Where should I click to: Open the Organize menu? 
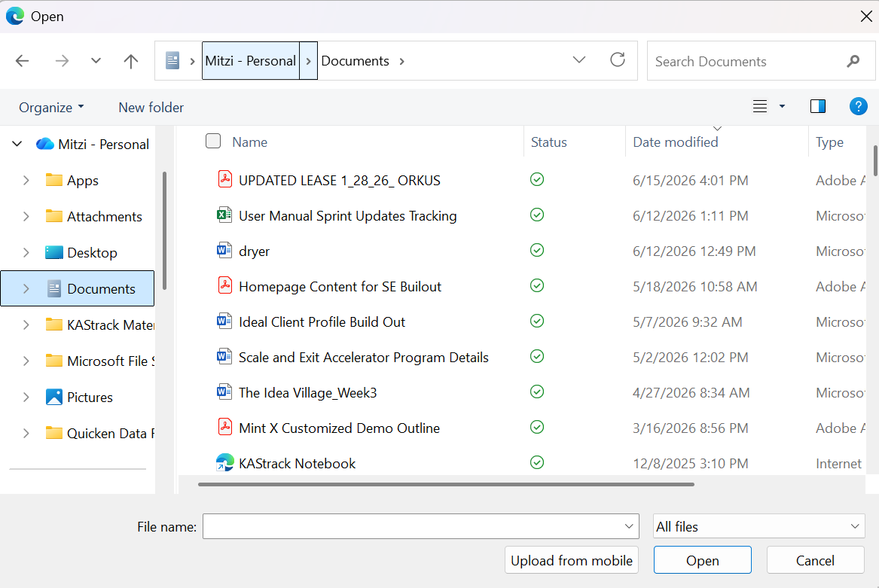(51, 107)
